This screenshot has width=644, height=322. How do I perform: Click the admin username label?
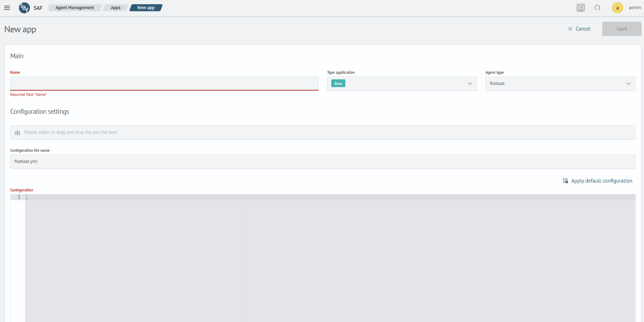point(635,8)
